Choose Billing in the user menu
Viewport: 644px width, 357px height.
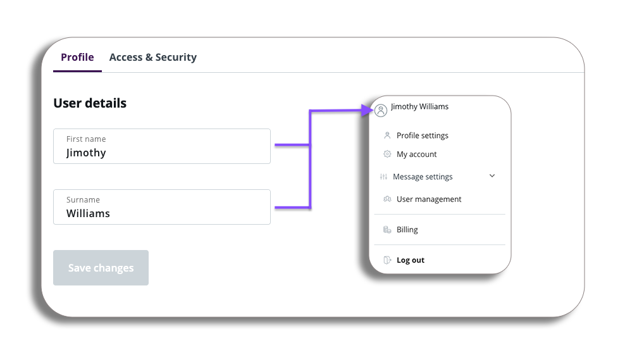[407, 230]
